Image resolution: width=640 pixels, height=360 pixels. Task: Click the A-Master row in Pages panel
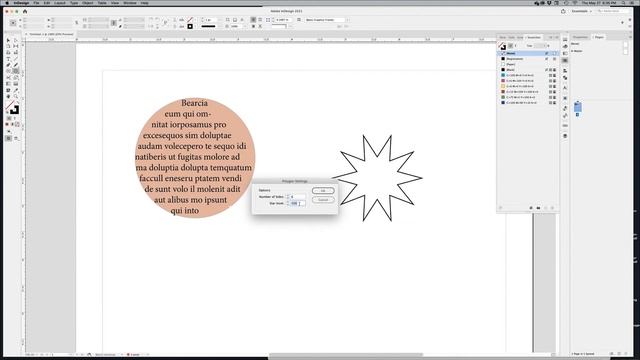[x=598, y=51]
